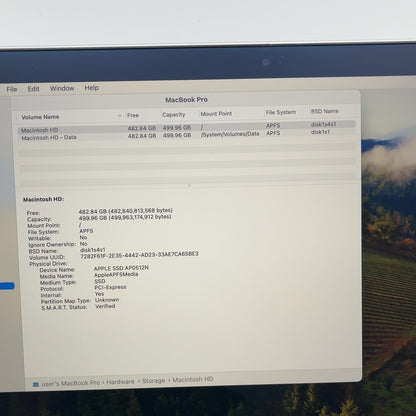Screen dimensions: 416x416
Task: Sort by the File System column header
Action: point(281,112)
